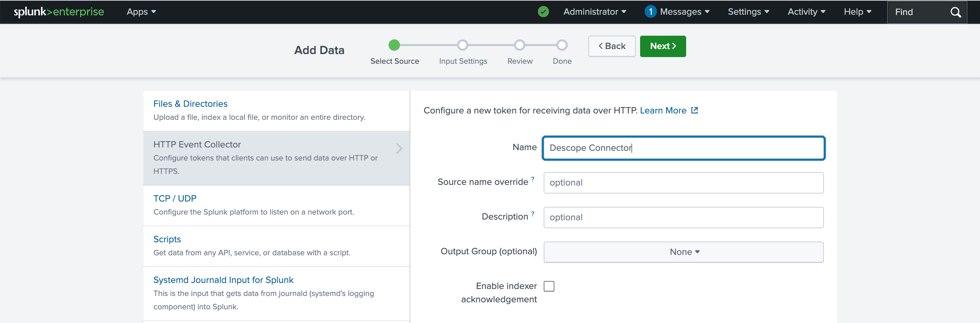Open the Administrator dropdown
Viewport: 980px width, 323px height.
(594, 12)
